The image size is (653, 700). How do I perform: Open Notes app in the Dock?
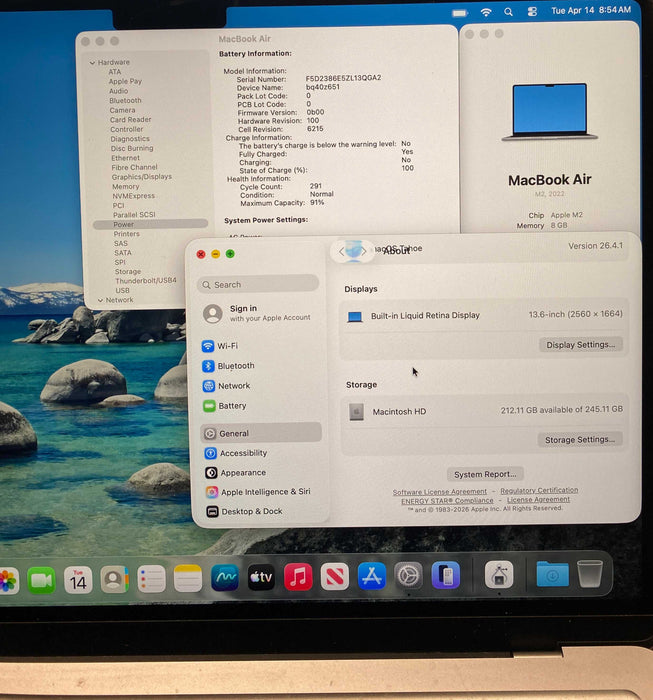coord(188,579)
